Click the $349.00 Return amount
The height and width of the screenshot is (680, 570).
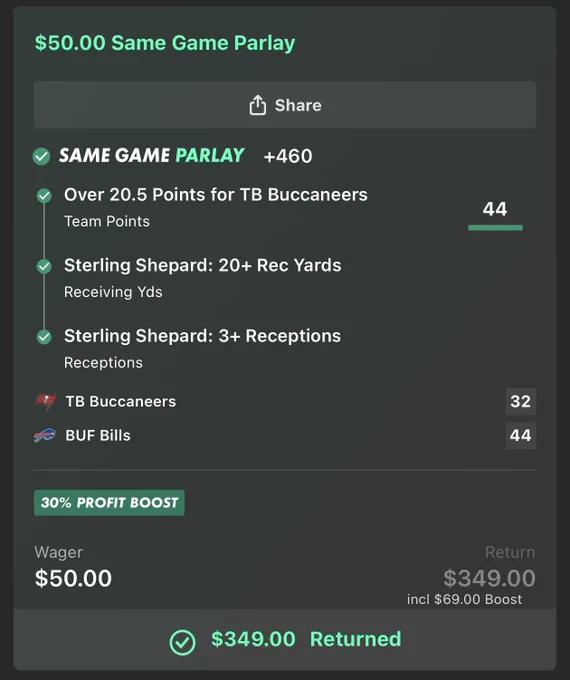(489, 579)
